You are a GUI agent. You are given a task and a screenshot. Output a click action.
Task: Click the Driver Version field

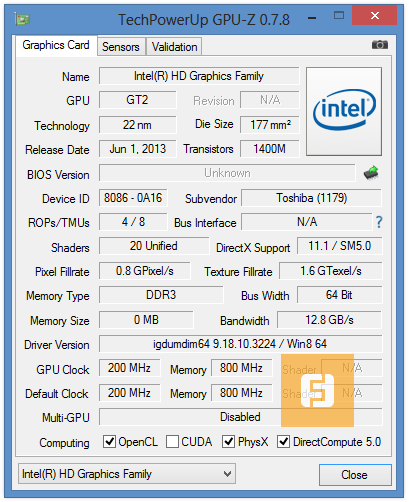240,344
